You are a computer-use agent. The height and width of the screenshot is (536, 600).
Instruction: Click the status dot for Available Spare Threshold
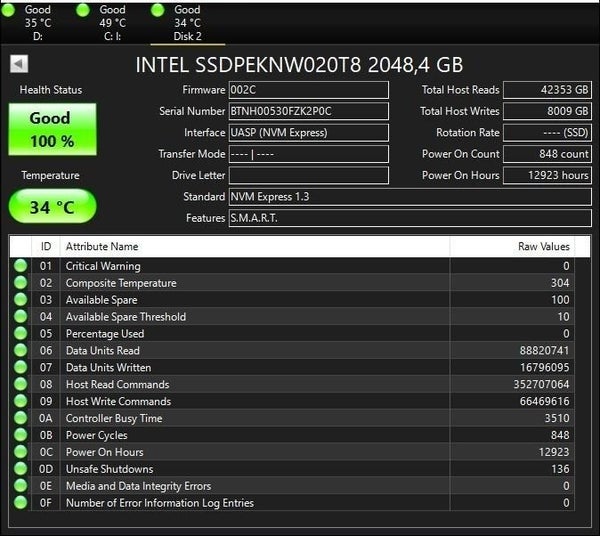pyautogui.click(x=21, y=316)
